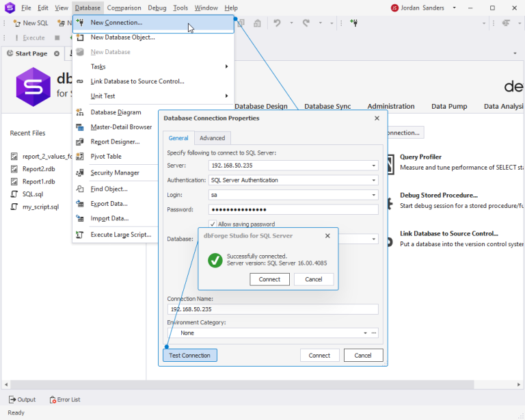This screenshot has height=420, width=525.
Task: Click Connect in the success message box
Action: click(x=269, y=279)
